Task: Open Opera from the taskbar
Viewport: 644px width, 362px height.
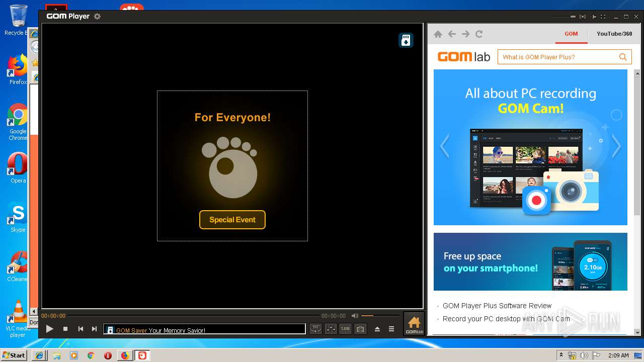Action: point(108,355)
